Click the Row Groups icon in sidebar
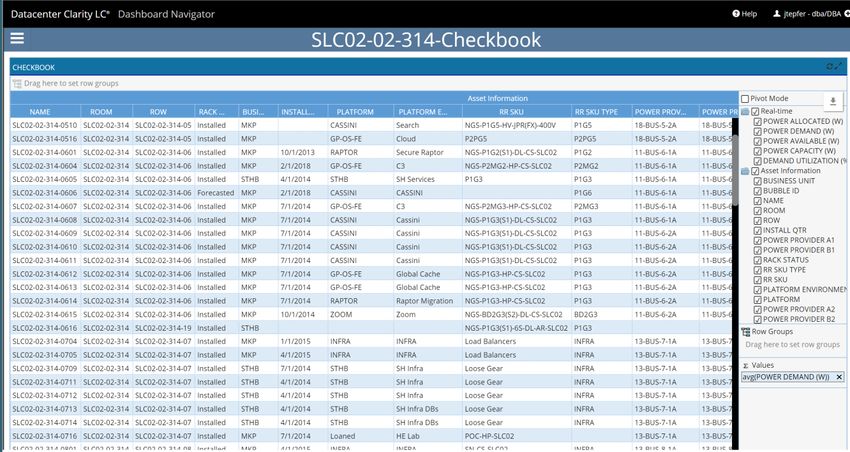850x452 pixels. click(x=746, y=332)
